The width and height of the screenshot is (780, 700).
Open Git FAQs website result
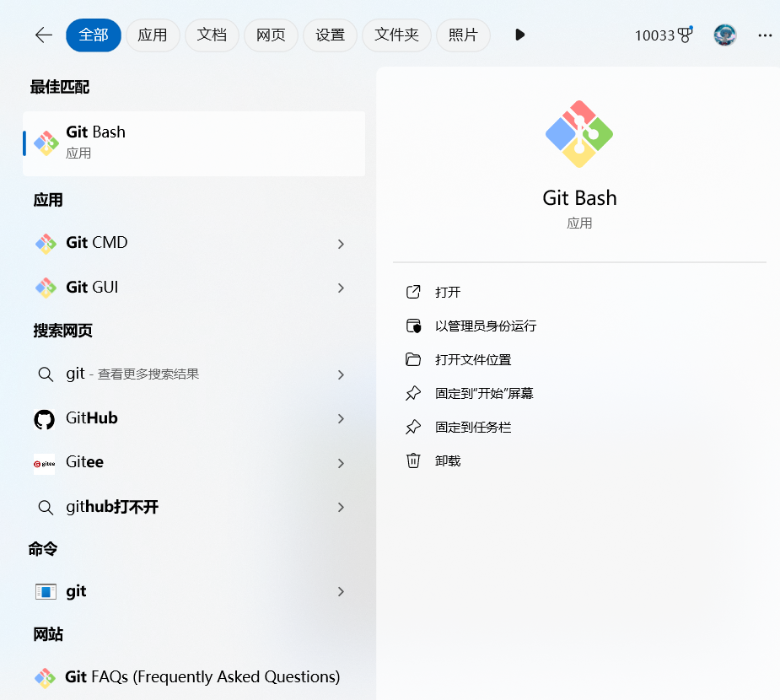[202, 676]
